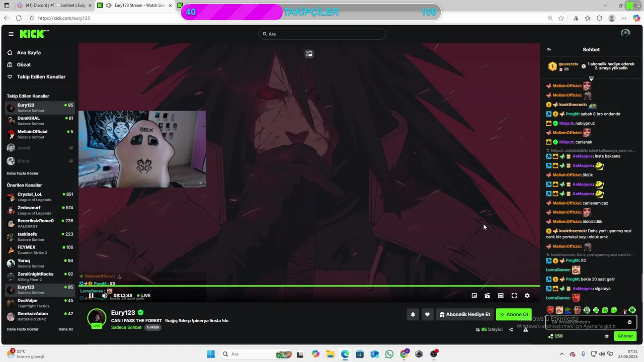
Task: Open Yoruq recommended channel
Action: coord(39,263)
